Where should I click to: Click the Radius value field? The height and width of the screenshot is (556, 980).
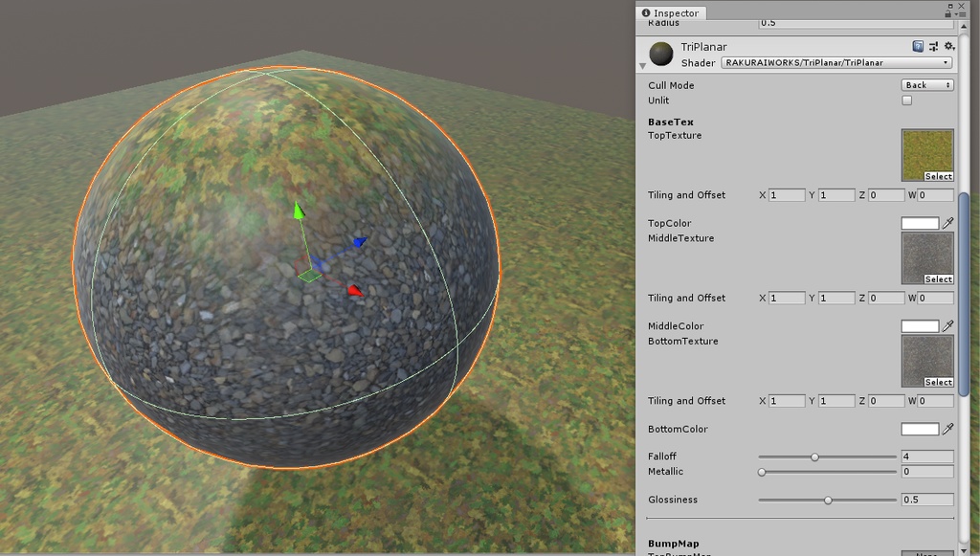[857, 23]
